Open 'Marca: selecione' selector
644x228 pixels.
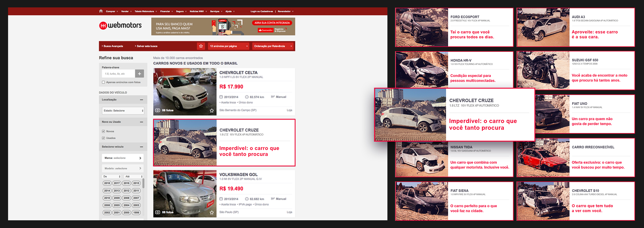(123, 158)
